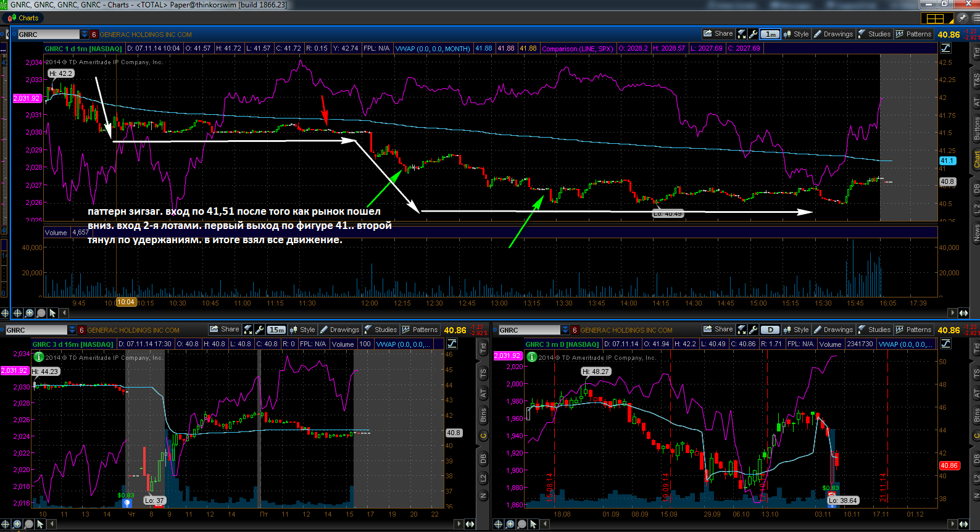Open the Btns side tab on the bottom-right chart
Screen dimensions: 980x532
point(976,415)
